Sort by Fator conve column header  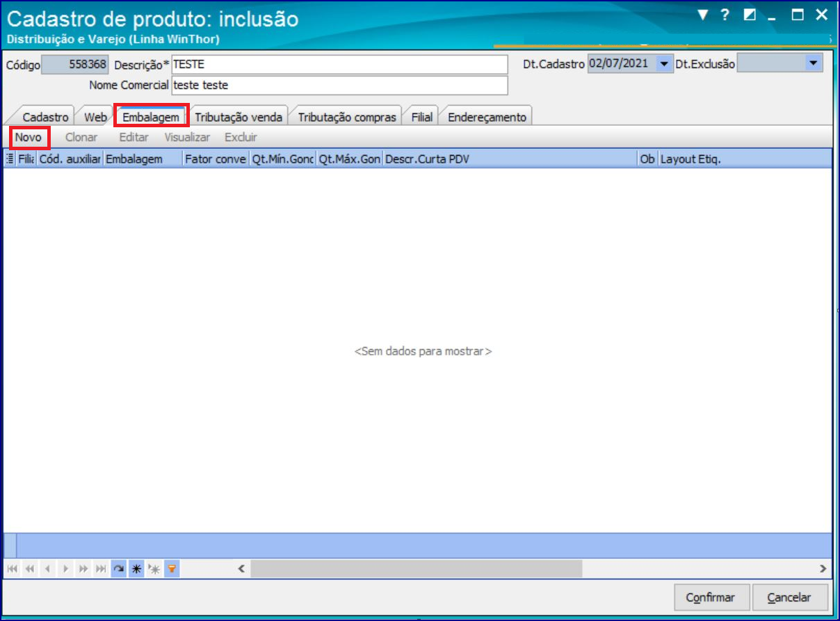coord(216,159)
